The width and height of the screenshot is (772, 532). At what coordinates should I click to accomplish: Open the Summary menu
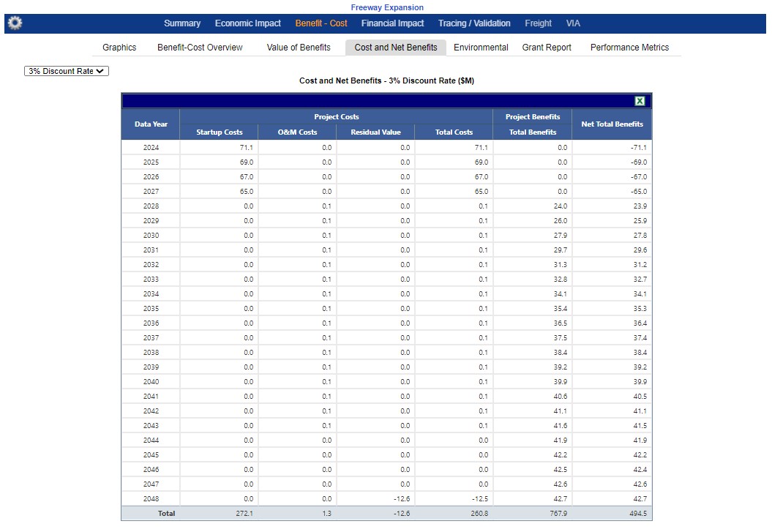point(182,23)
